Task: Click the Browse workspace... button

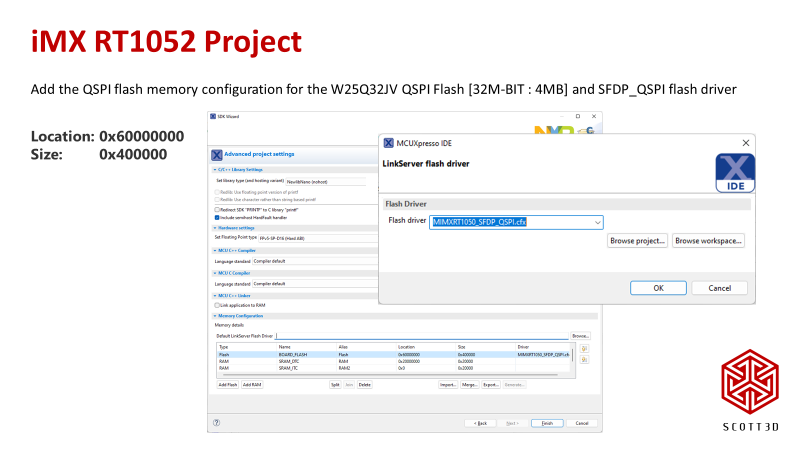Action: (708, 241)
